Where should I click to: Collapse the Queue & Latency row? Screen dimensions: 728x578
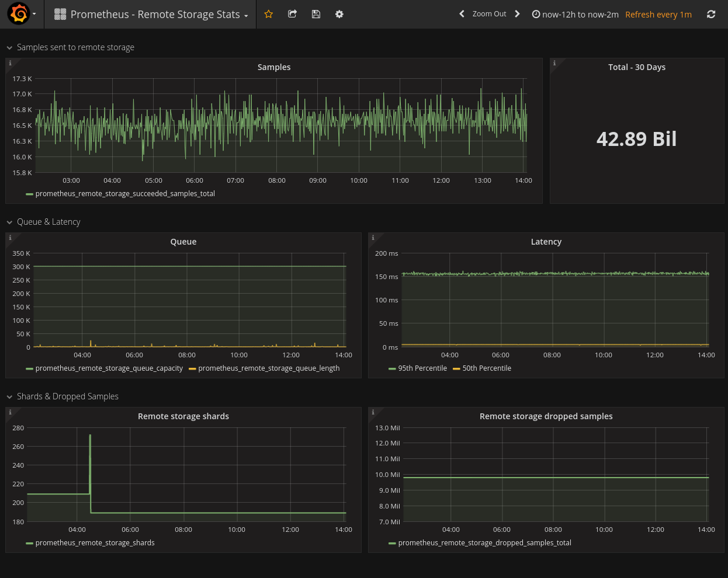pos(48,222)
